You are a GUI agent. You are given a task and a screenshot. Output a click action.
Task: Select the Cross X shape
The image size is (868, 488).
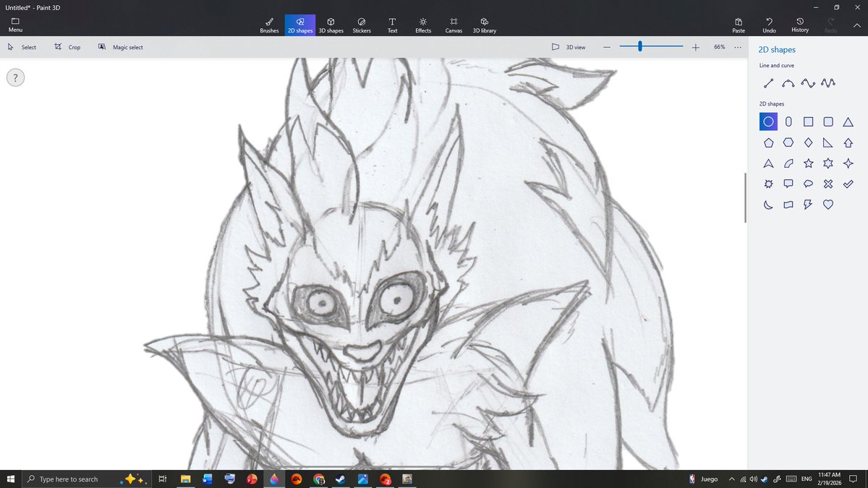point(828,184)
